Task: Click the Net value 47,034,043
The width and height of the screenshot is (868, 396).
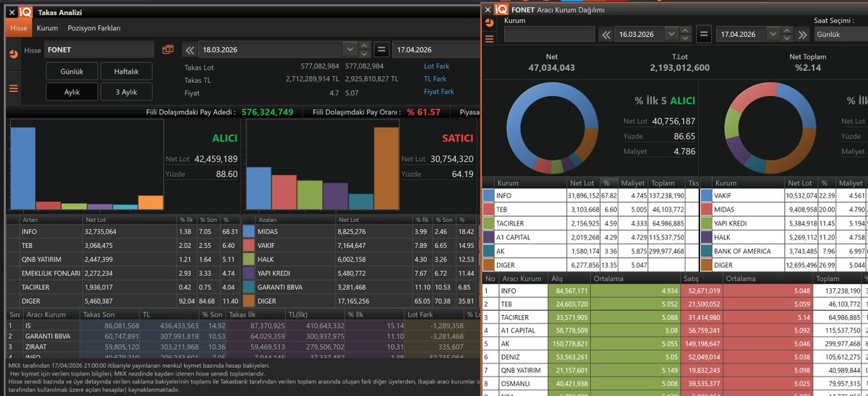Action: (552, 68)
